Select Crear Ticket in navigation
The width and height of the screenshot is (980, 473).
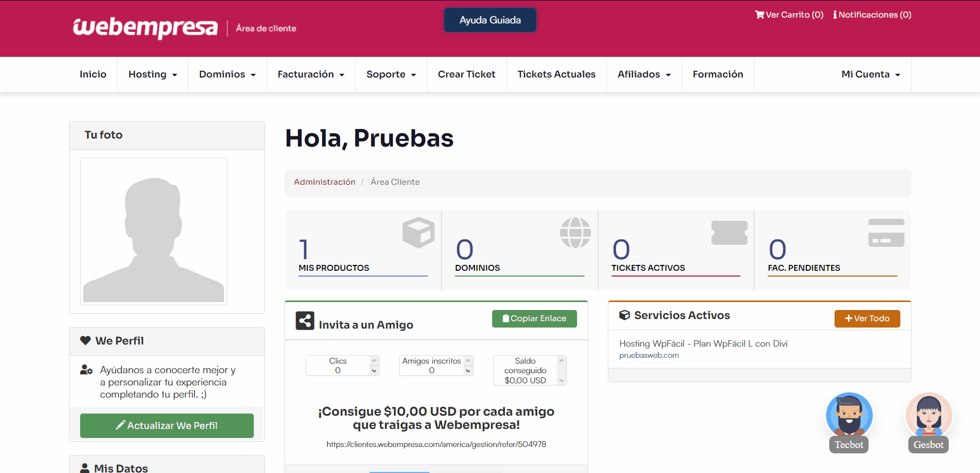[466, 74]
